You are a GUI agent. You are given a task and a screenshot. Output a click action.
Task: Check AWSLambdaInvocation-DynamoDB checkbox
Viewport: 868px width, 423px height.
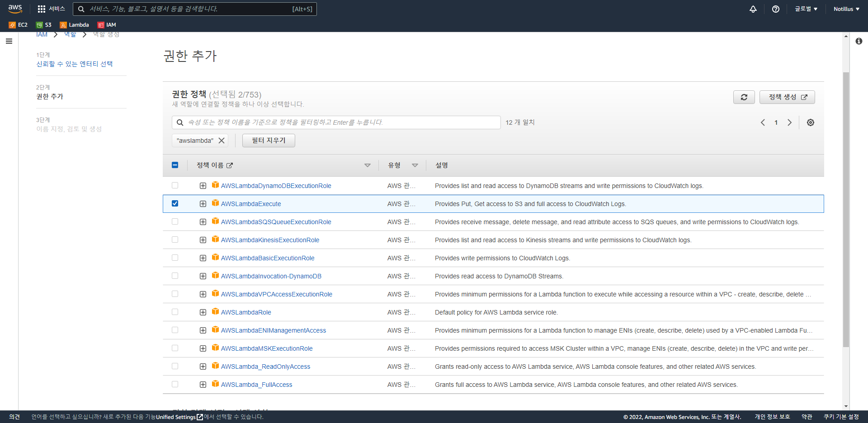coord(175,276)
